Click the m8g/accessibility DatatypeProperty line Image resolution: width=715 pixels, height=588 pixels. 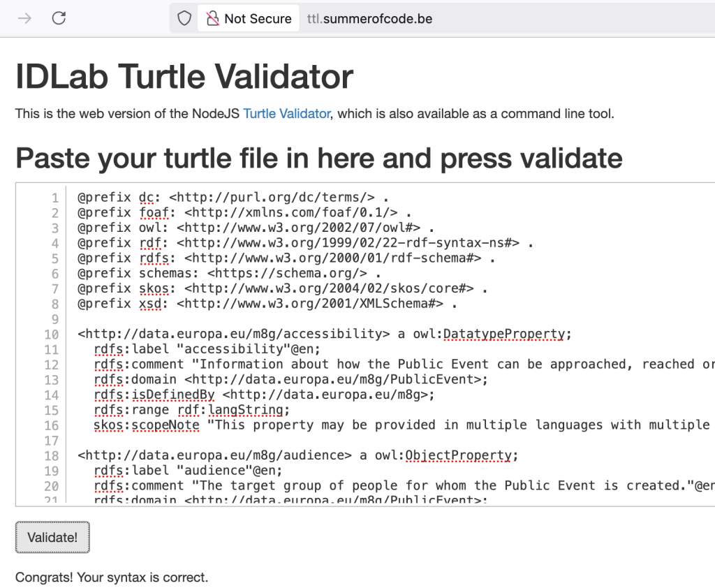tap(324, 334)
